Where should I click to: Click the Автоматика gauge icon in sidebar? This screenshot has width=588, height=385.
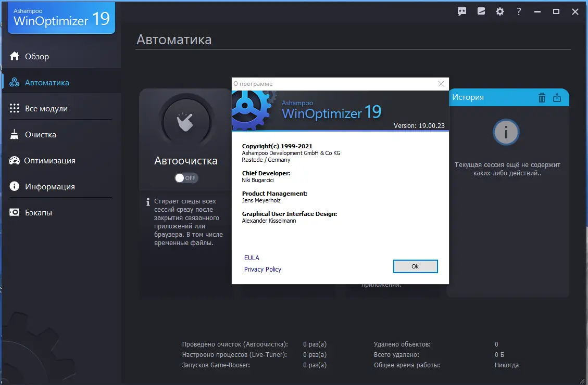pos(14,82)
